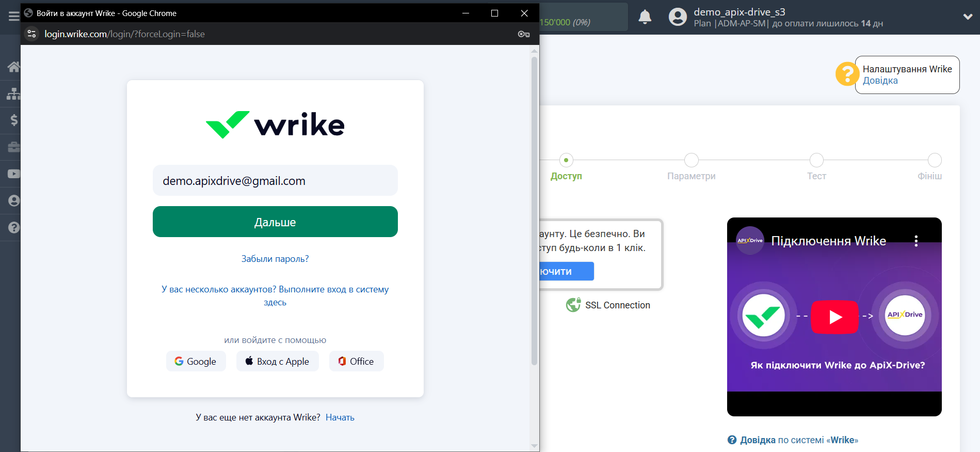The height and width of the screenshot is (452, 980).
Task: Click the notifications bell icon
Action: click(645, 17)
